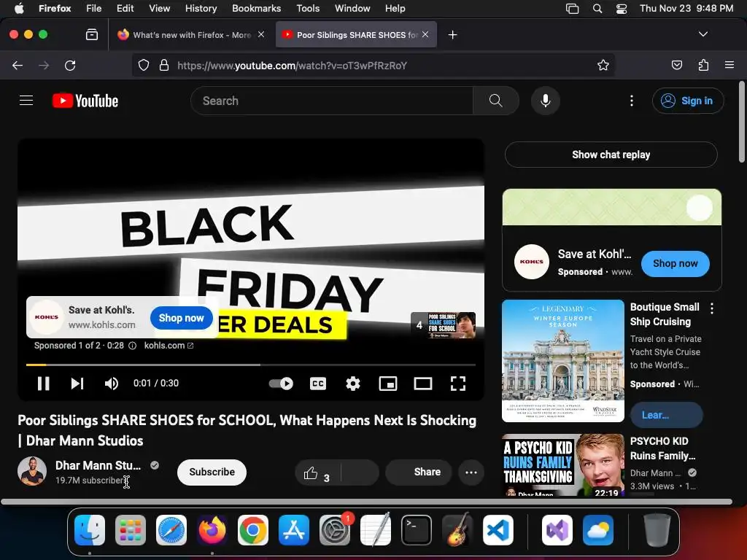Click the Learn more cruise ad button
The height and width of the screenshot is (560, 747).
tap(667, 415)
